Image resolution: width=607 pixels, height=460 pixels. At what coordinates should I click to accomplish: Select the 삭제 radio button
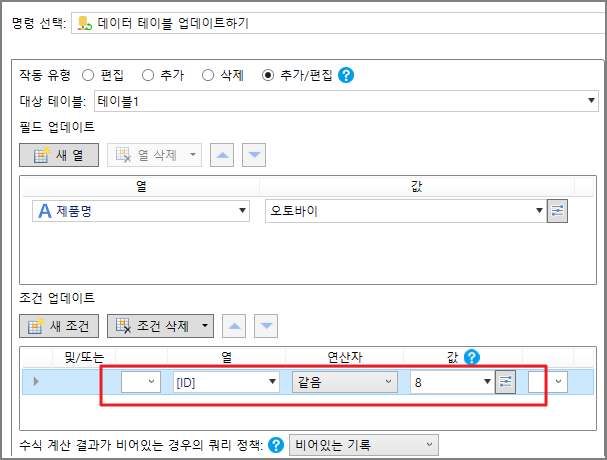[x=208, y=75]
